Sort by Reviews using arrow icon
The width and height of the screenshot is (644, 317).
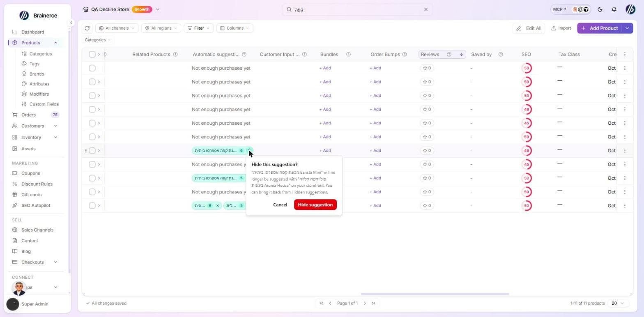[461, 55]
